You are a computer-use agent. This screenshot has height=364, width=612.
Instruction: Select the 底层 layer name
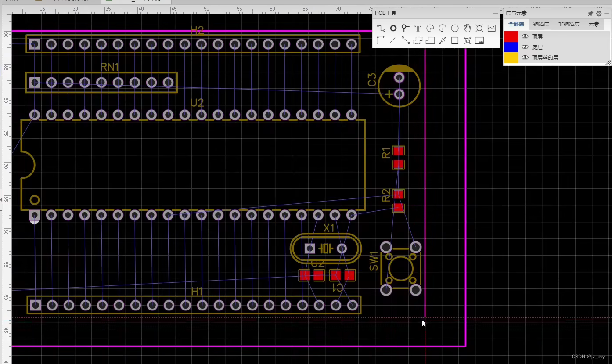pyautogui.click(x=537, y=47)
